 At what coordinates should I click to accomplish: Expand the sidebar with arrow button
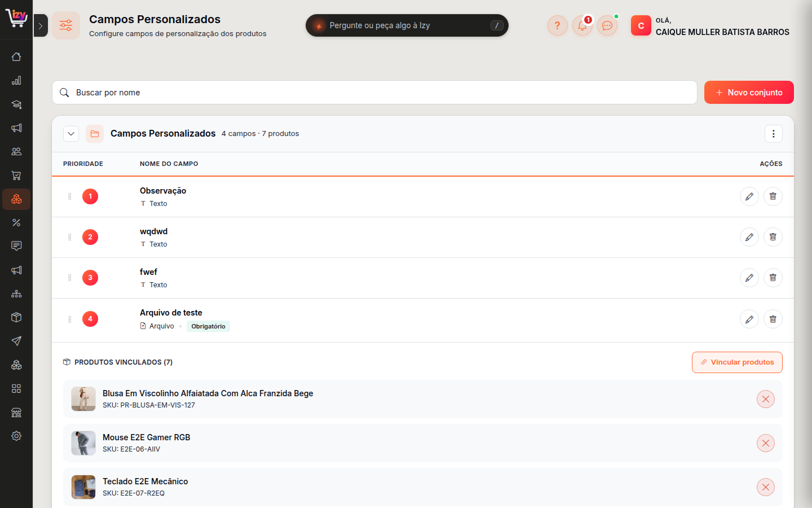tap(41, 25)
